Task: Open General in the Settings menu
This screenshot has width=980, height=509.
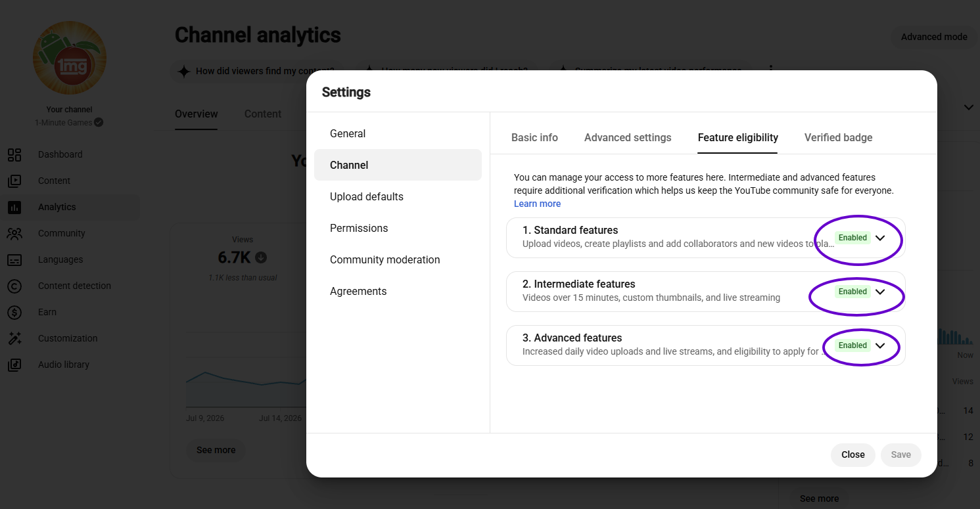Action: (x=398, y=133)
